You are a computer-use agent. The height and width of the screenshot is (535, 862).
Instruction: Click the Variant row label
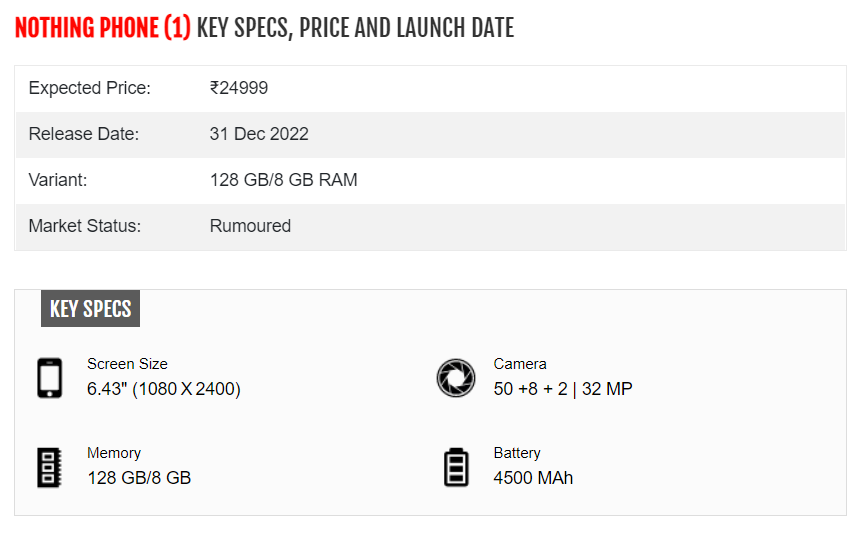coord(58,180)
